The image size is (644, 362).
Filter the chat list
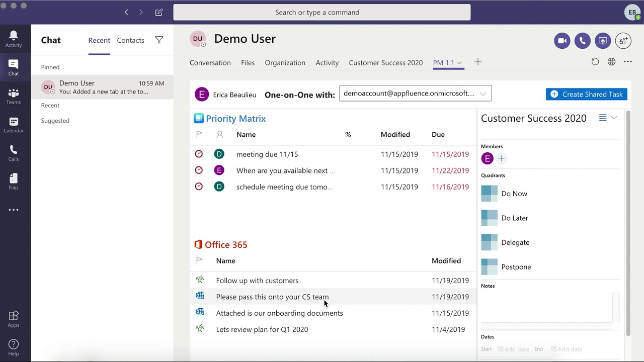coord(159,40)
